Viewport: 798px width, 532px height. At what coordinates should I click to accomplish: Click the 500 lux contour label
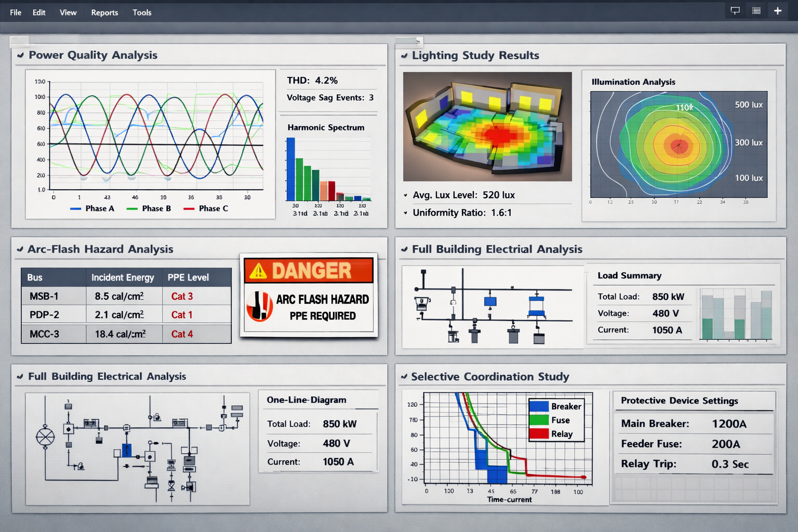pyautogui.click(x=749, y=105)
